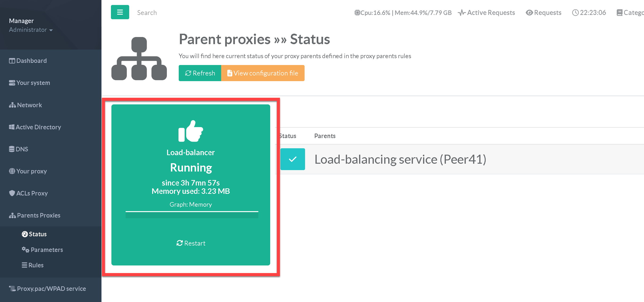Toggle the Peer41 status checkmark box
Image resolution: width=644 pixels, height=302 pixels.
(x=292, y=159)
